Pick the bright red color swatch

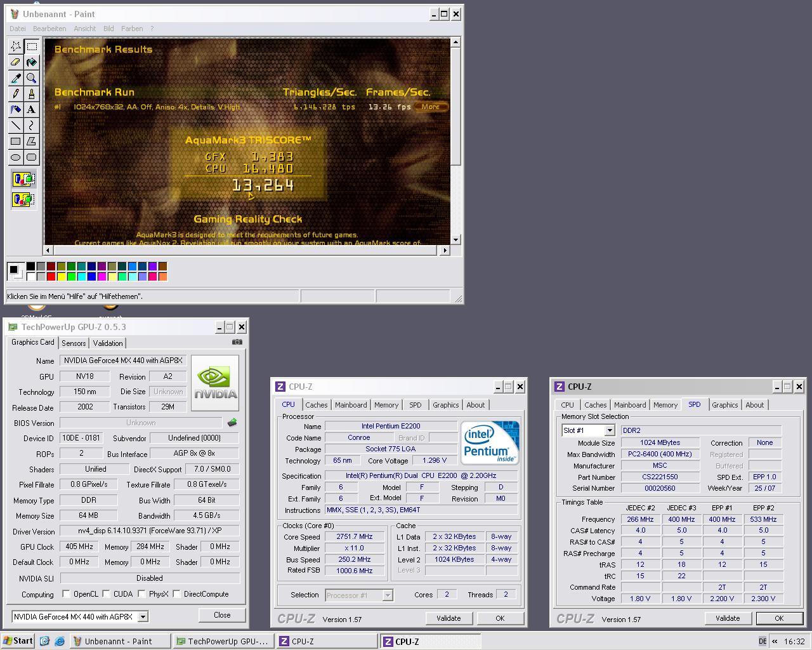pos(51,277)
